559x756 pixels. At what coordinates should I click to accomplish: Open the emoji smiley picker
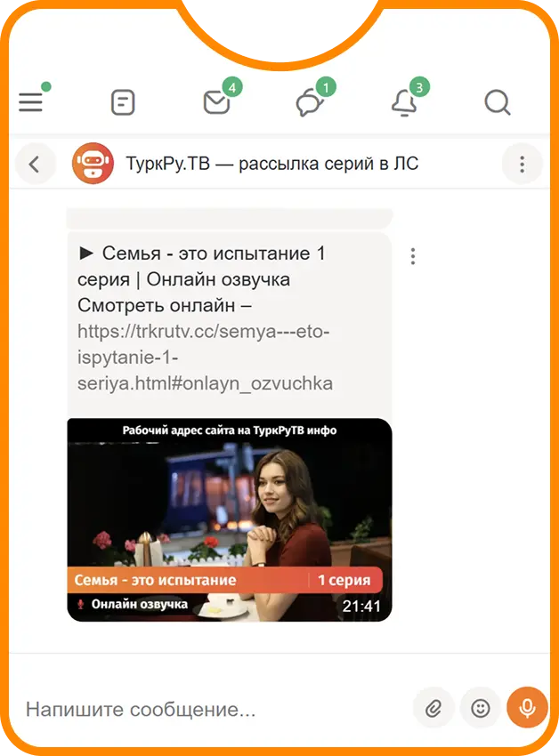point(481,708)
